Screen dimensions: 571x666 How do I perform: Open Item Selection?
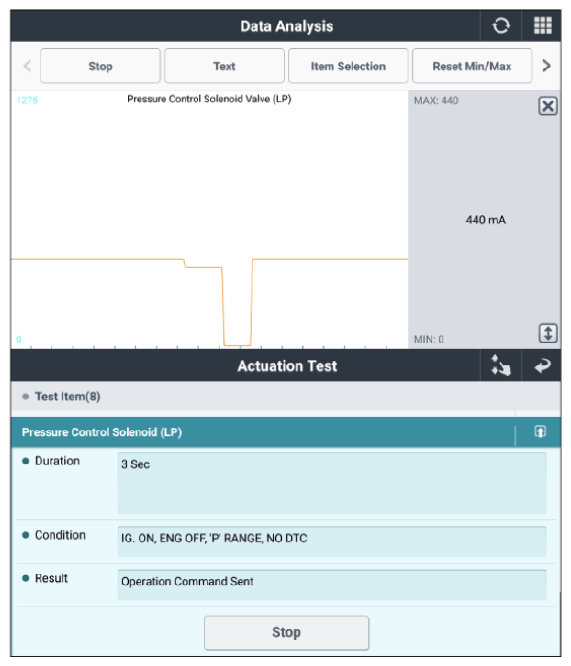(x=348, y=66)
